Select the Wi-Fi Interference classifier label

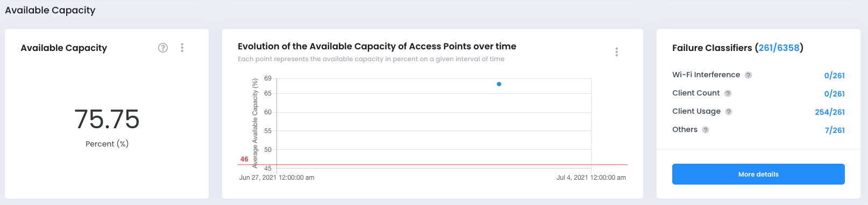point(706,75)
